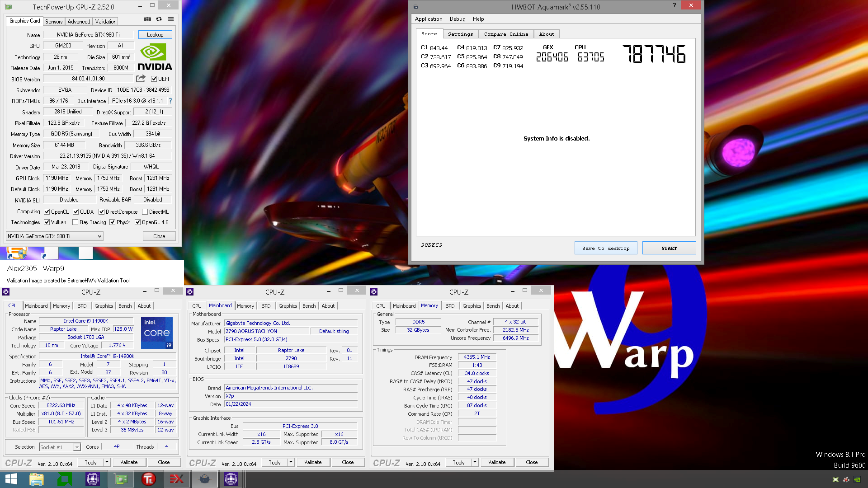Viewport: 868px width, 488px height.
Task: Toggle the DirectCompute checkbox
Action: click(101, 211)
